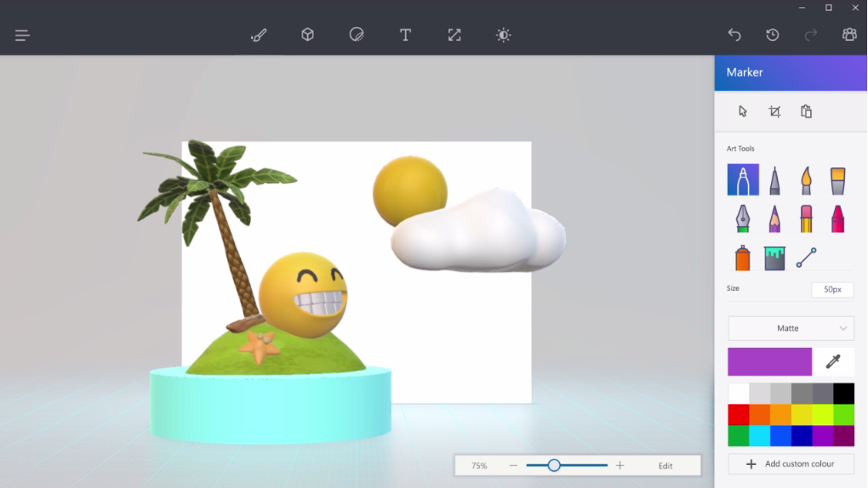Select the Calligraphy pen tool
Image resolution: width=868 pixels, height=488 pixels.
tap(774, 180)
